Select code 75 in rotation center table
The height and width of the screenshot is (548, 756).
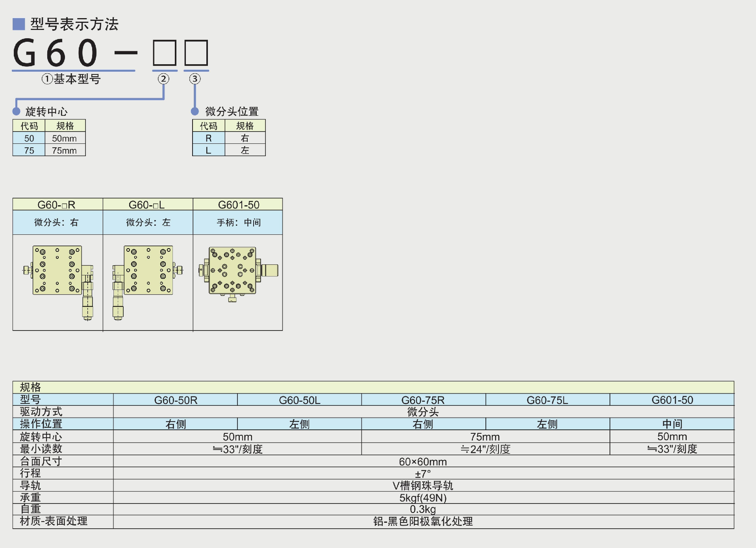29,150
